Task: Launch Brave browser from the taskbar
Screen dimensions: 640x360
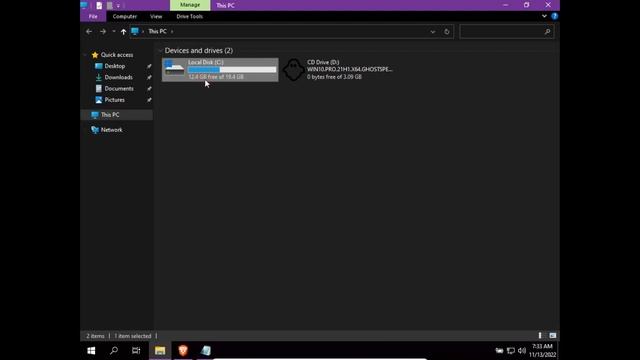Action: (x=183, y=351)
